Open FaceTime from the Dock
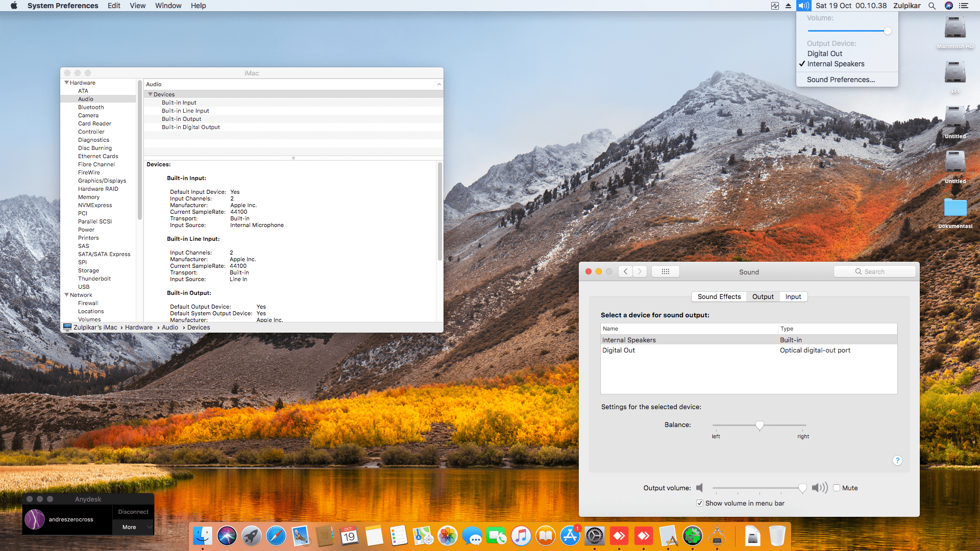Screen dimensions: 980x551 pyautogui.click(x=497, y=536)
